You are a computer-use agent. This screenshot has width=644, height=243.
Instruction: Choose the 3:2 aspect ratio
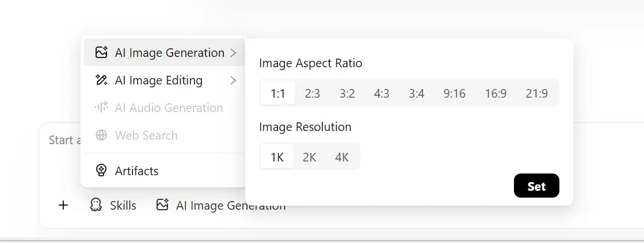click(347, 94)
